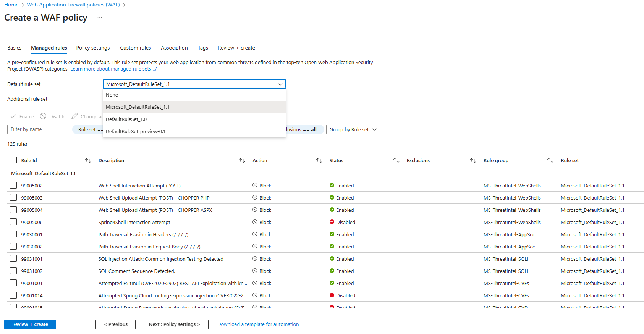
Task: Click the Microsoft_DefaultRuleSet_1.1 group header row
Action: point(325,173)
